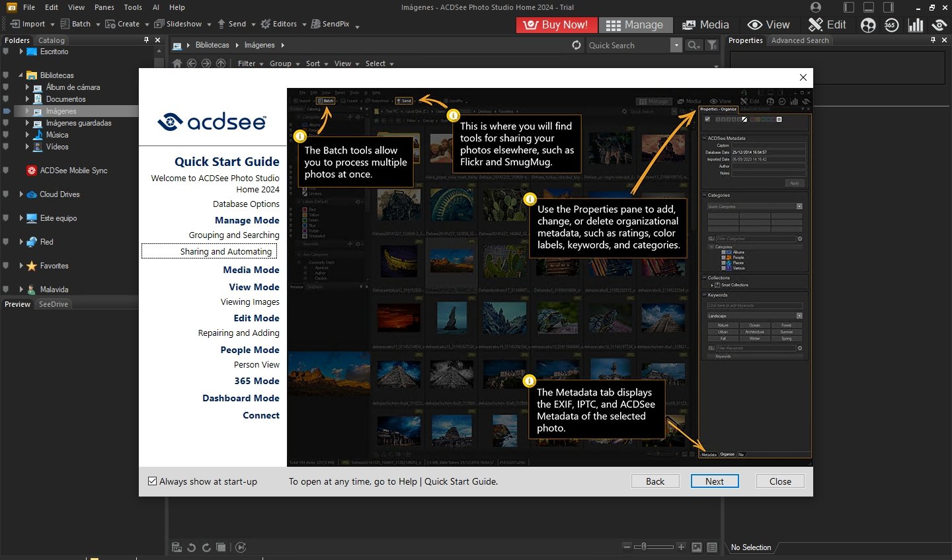Click rotate right icon in bottom toolbar
The image size is (952, 560).
coord(206,547)
